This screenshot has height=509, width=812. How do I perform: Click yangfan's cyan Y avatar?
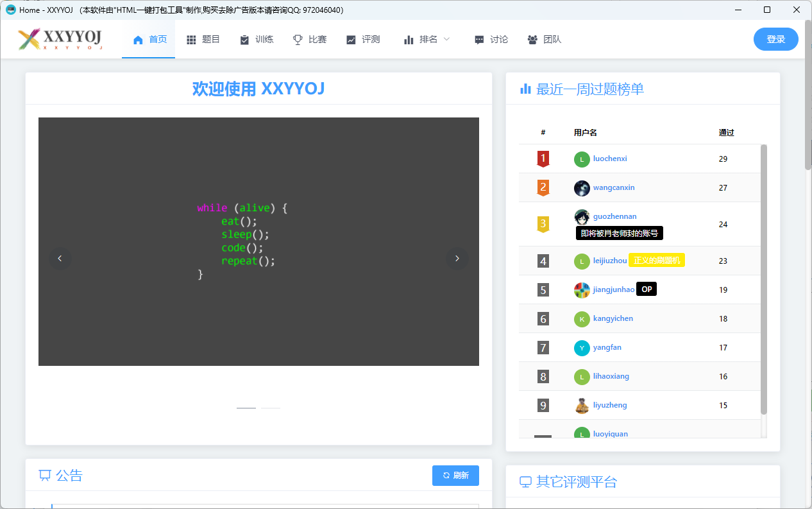pos(582,348)
